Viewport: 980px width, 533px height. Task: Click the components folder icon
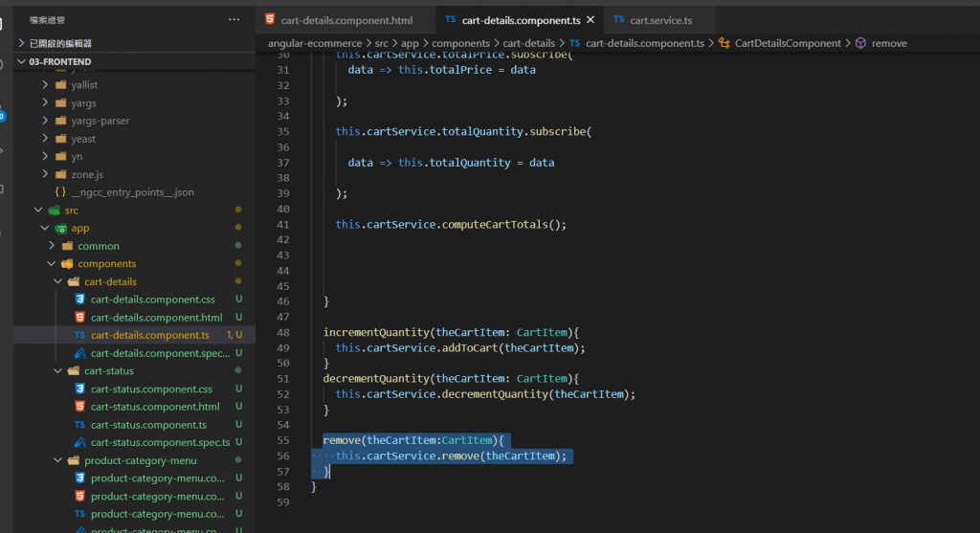67,264
